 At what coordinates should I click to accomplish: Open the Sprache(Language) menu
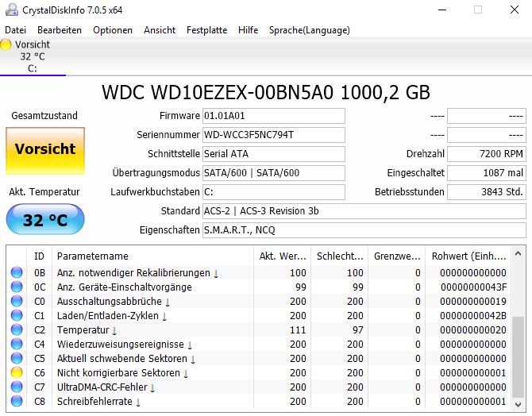[310, 30]
